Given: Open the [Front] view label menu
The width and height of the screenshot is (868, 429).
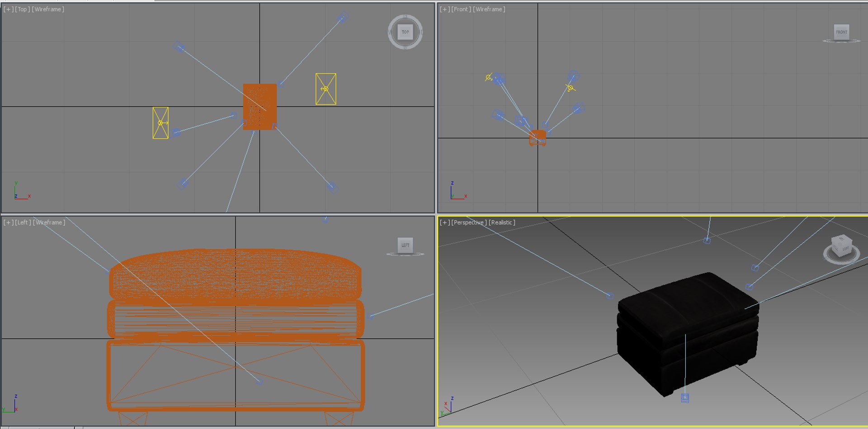Looking at the screenshot, I should [461, 9].
